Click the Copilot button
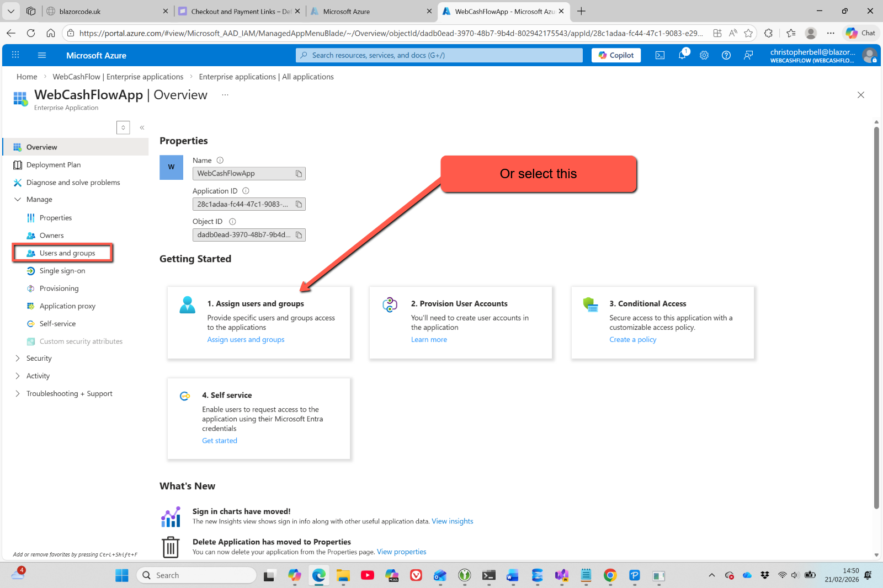 coord(616,55)
